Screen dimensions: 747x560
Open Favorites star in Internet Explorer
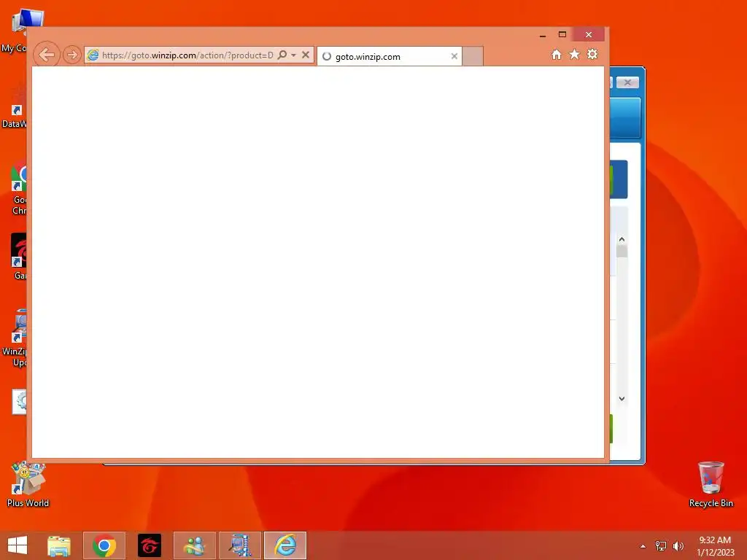575,54
